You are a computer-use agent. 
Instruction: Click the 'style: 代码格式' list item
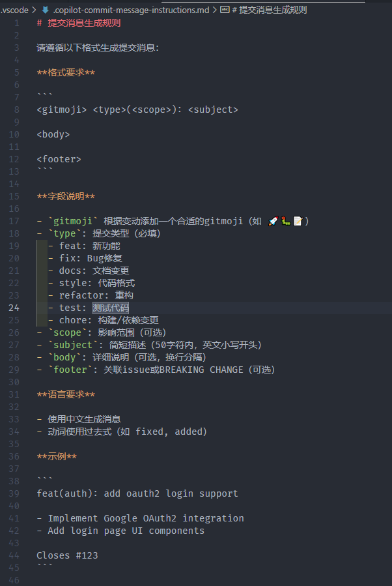[91, 283]
